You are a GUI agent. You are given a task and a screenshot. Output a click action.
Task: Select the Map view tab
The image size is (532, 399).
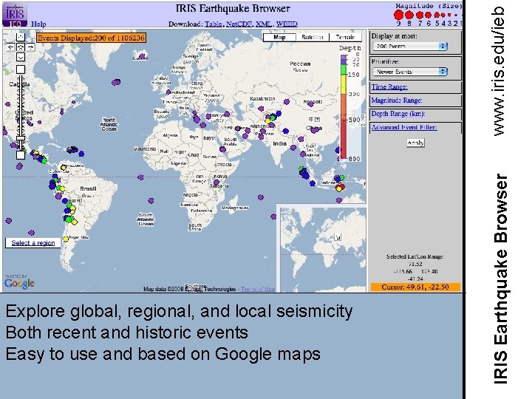click(x=280, y=36)
